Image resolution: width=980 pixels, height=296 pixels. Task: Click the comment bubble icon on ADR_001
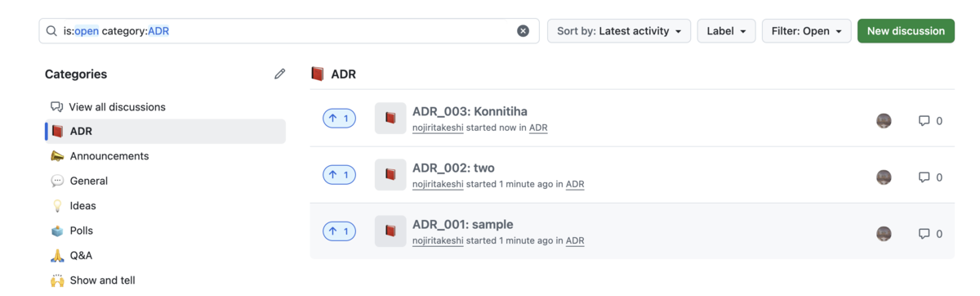tap(924, 234)
